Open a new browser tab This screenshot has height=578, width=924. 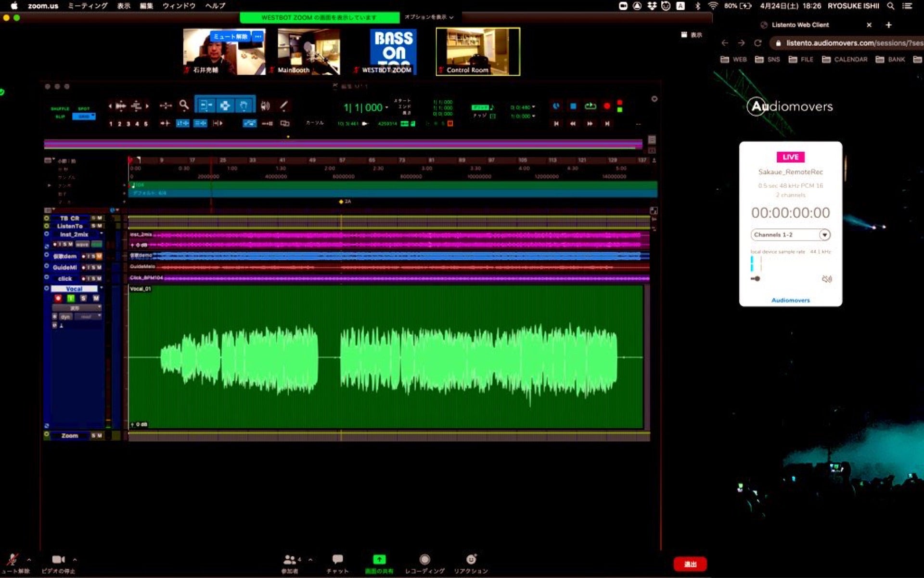[888, 25]
